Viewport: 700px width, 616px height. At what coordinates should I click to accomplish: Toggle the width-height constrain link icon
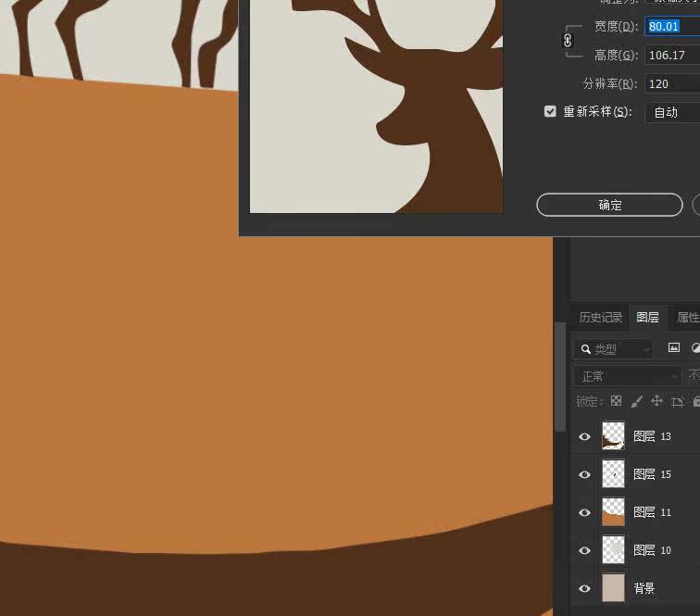[568, 41]
